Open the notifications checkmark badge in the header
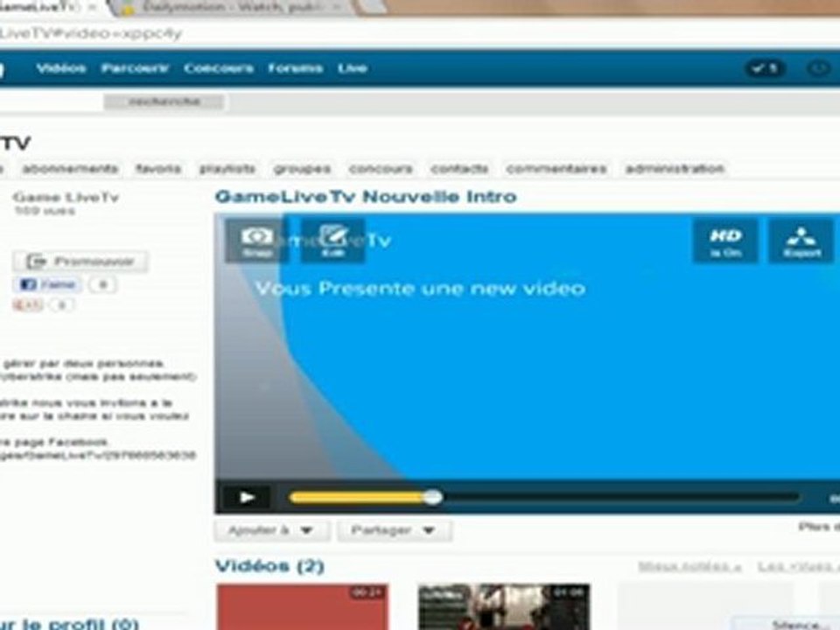 (x=766, y=68)
